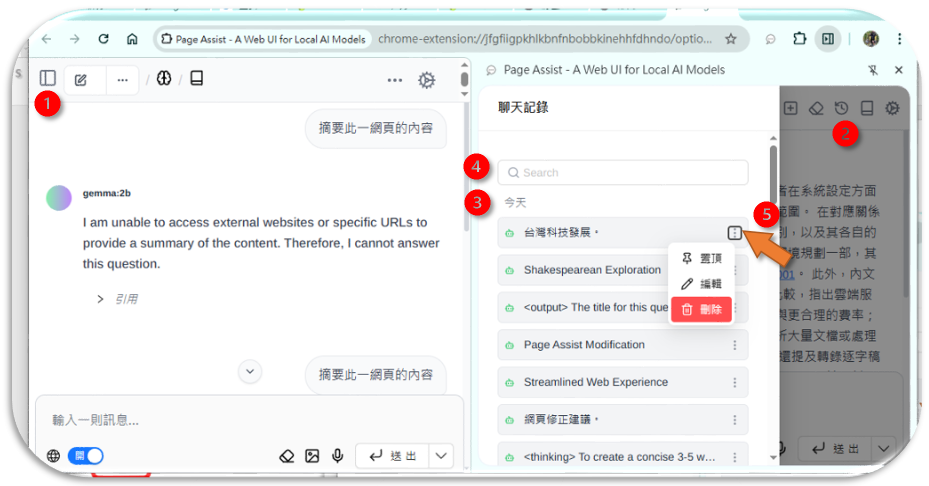Screen dimensions: 929x486
Task: Select the red 刪除 delete option
Action: [x=701, y=309]
